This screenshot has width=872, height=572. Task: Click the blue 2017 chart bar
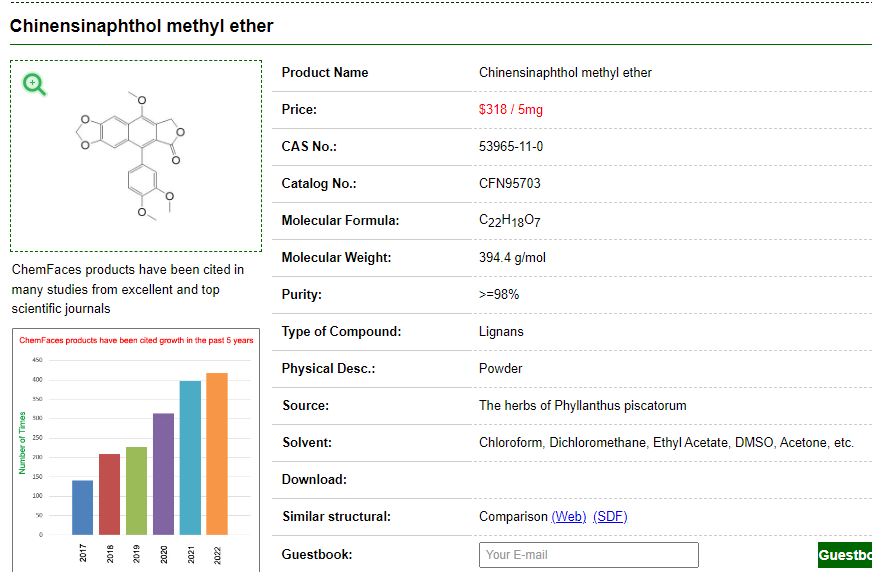click(x=83, y=507)
